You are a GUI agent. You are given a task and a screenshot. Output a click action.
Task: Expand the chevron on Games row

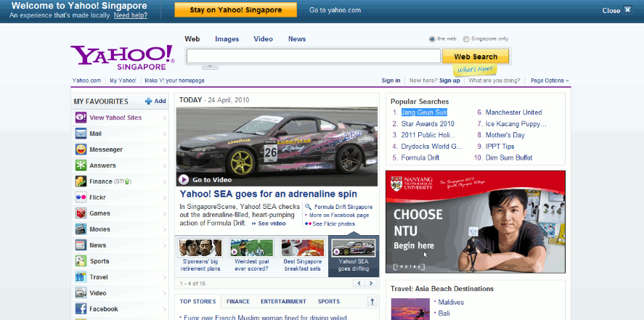click(x=165, y=214)
